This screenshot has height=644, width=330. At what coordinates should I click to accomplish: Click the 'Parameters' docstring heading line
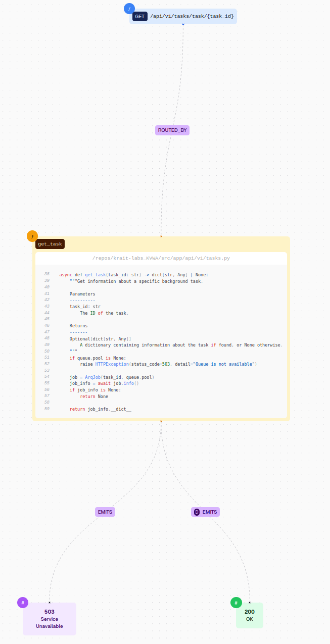[x=82, y=294]
